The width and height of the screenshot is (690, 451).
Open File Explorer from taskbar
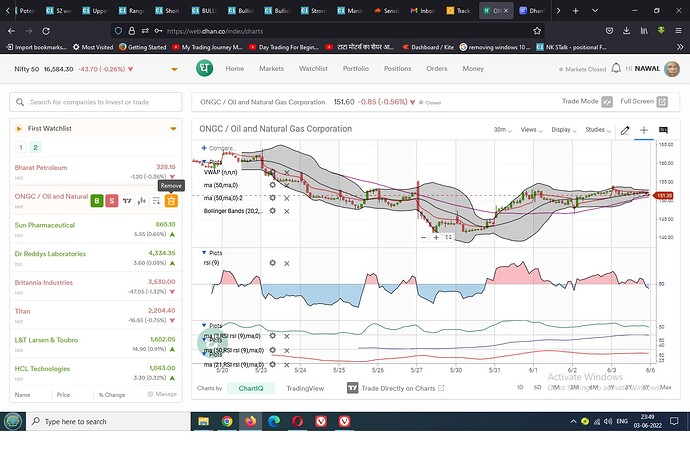[x=203, y=421]
